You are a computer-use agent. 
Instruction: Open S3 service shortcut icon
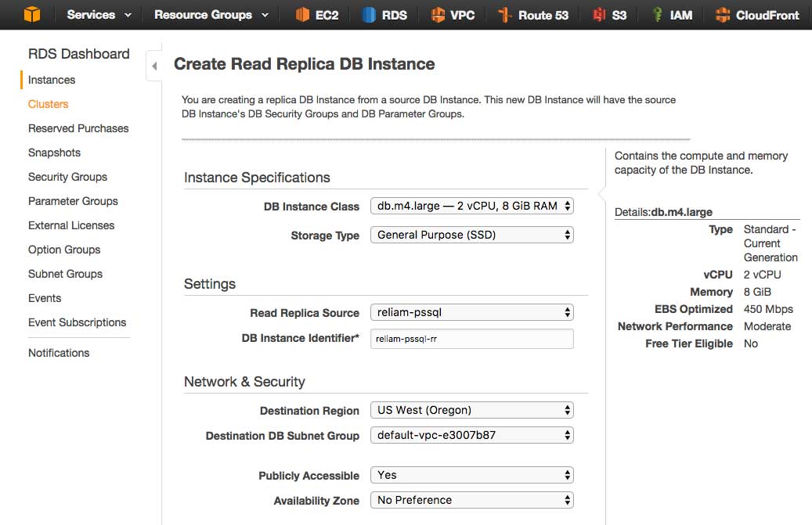click(599, 15)
